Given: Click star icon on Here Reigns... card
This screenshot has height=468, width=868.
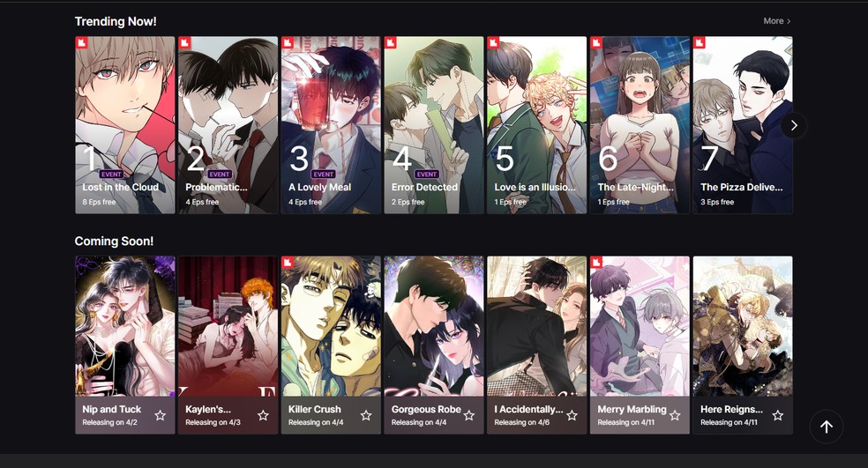Looking at the screenshot, I should click(778, 415).
